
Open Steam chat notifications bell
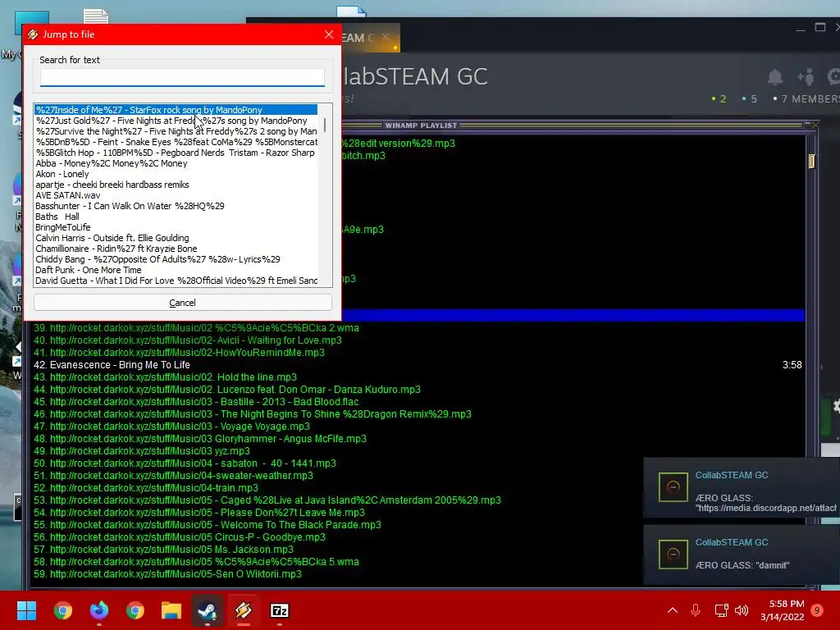(x=775, y=77)
